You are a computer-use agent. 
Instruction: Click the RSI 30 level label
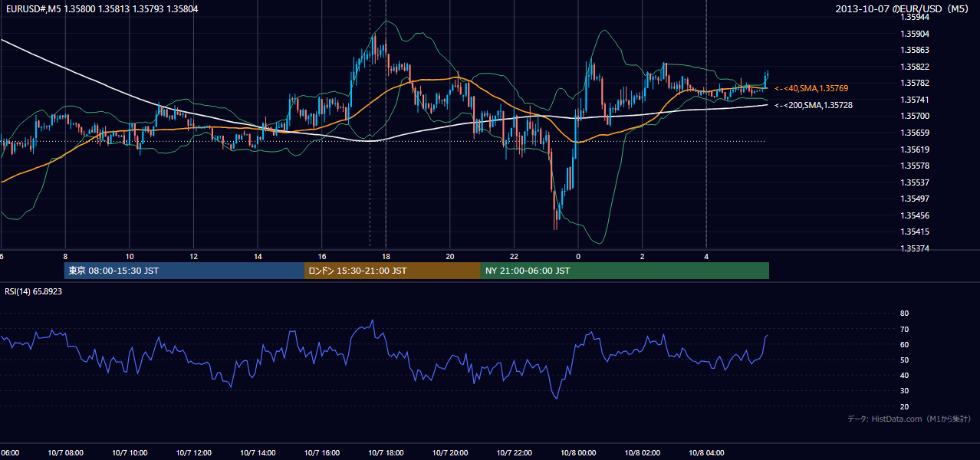(904, 391)
